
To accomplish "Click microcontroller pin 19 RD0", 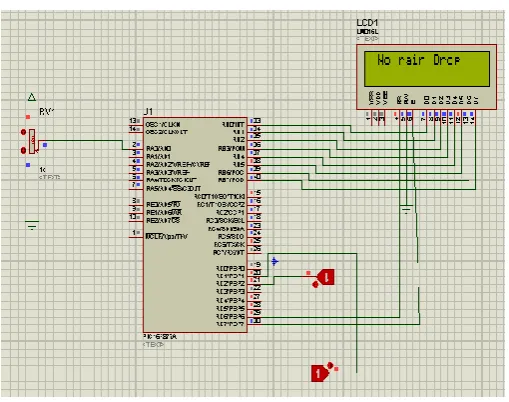I will tap(254, 269).
